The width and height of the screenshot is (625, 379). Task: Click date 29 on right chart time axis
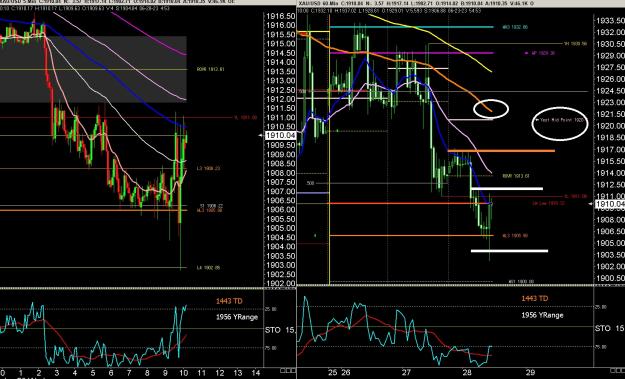click(530, 373)
